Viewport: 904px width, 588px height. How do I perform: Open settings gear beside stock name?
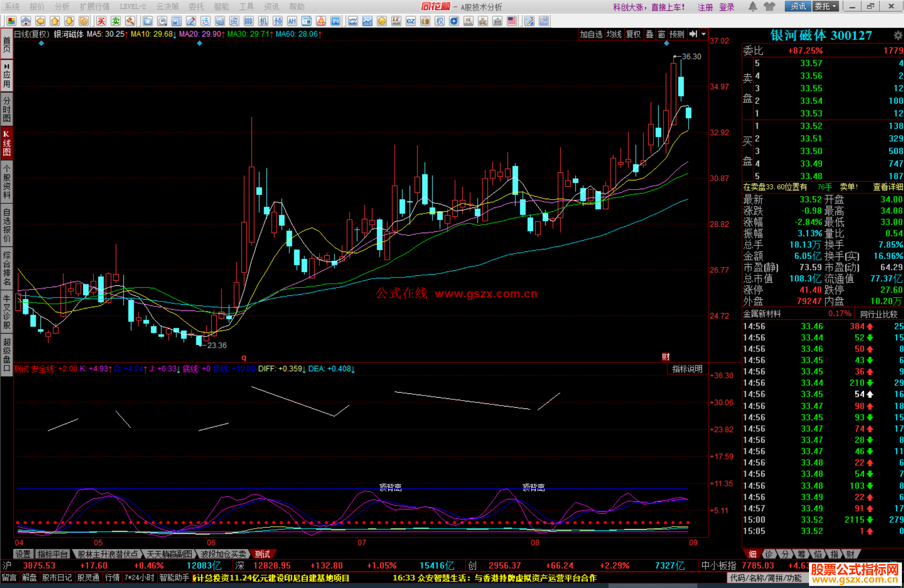(x=898, y=36)
